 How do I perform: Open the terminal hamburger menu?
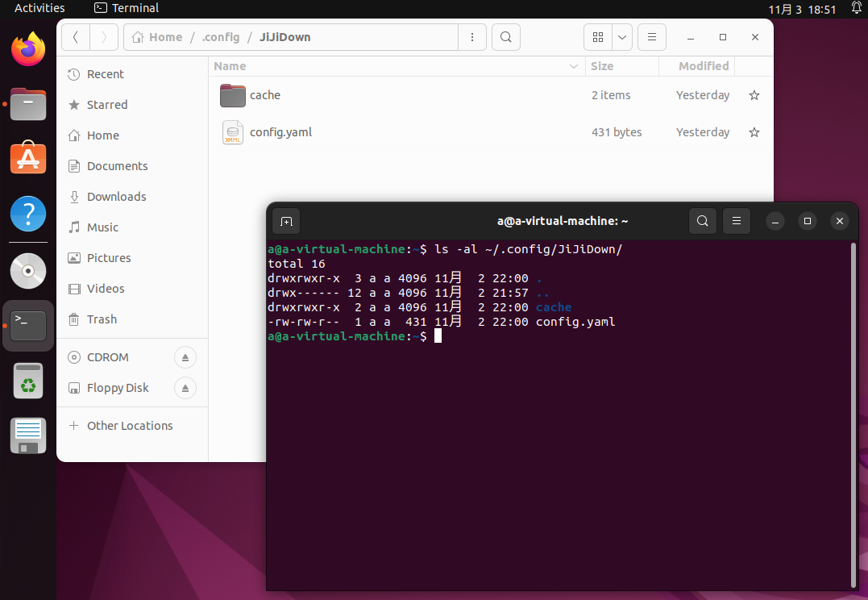pyautogui.click(x=737, y=221)
